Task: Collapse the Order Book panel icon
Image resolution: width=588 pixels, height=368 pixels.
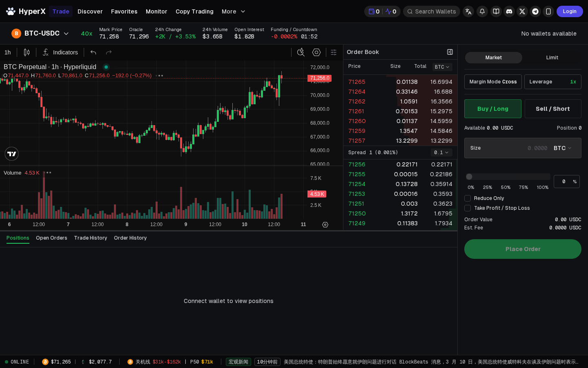Action: [x=450, y=52]
